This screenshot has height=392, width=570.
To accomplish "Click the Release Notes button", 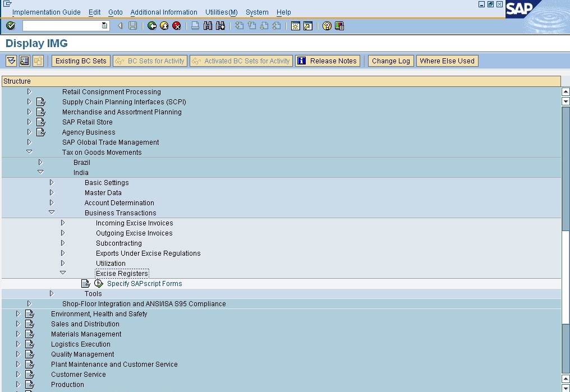I will [x=328, y=61].
